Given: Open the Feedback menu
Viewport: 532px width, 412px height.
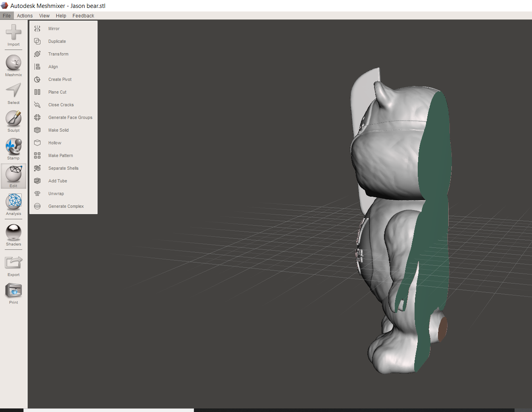Looking at the screenshot, I should [83, 16].
